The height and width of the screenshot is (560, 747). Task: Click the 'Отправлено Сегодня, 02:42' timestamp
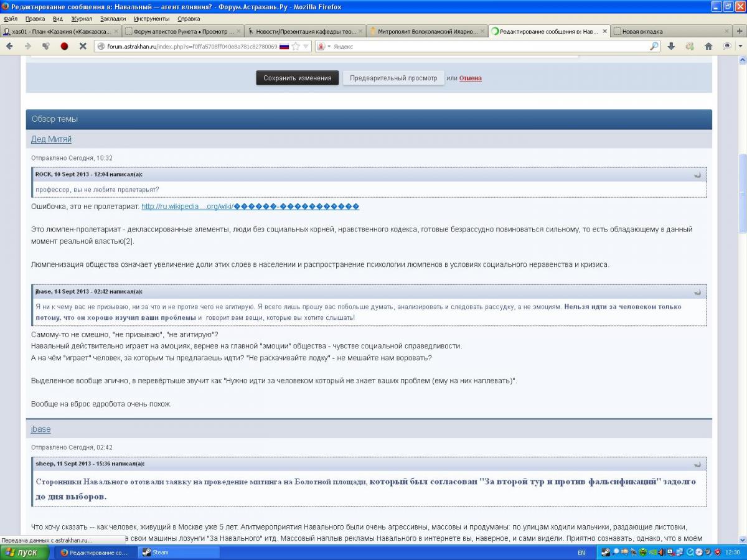(72, 447)
